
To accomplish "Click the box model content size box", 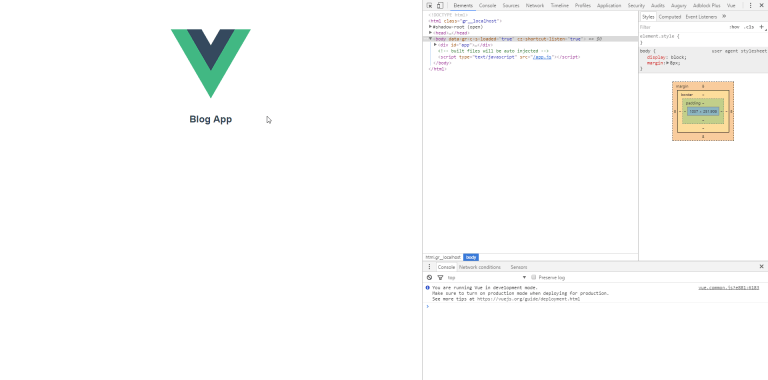I will 703,112.
